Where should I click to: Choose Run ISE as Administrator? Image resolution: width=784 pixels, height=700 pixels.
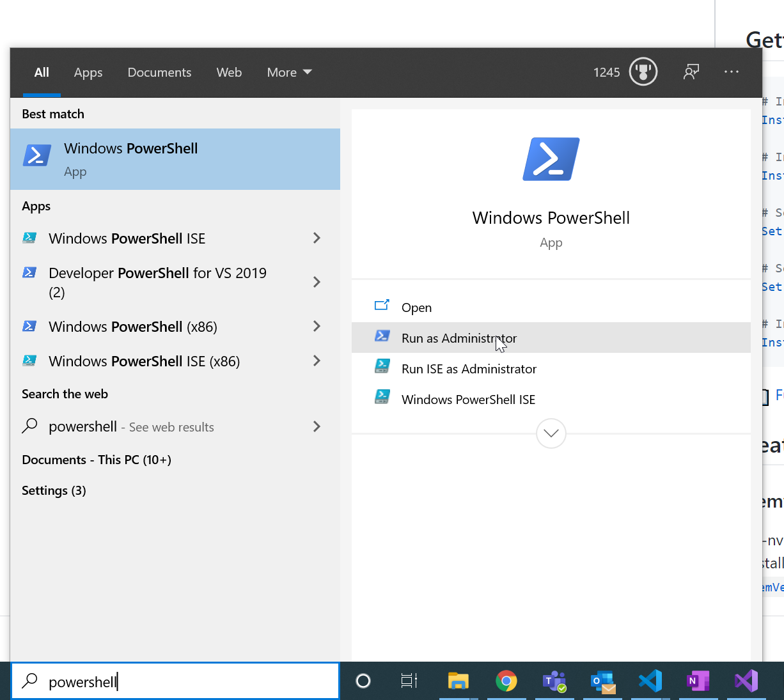click(x=551, y=368)
